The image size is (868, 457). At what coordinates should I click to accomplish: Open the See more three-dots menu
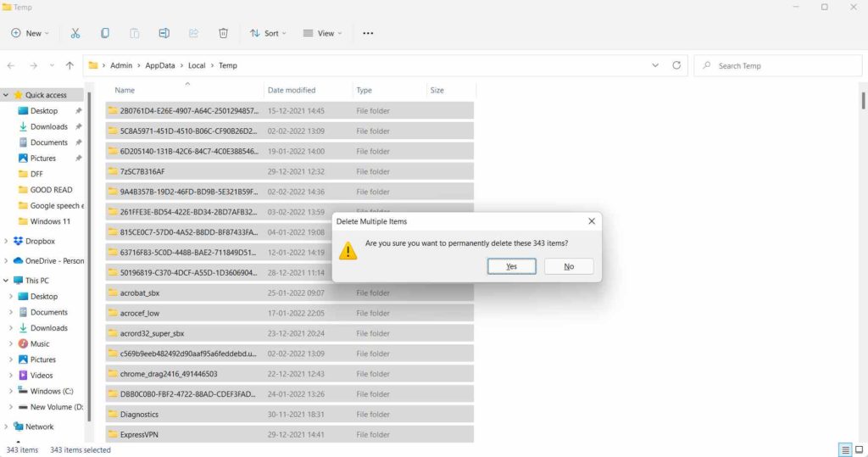point(368,33)
